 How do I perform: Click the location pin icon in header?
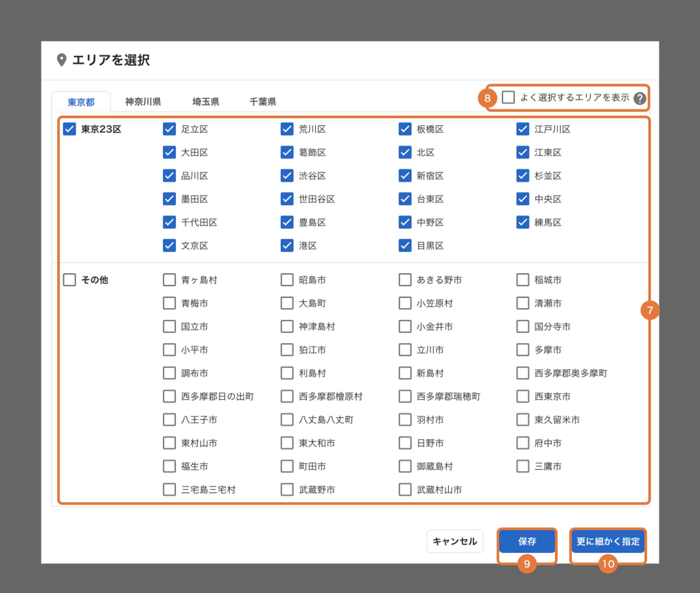pos(62,60)
